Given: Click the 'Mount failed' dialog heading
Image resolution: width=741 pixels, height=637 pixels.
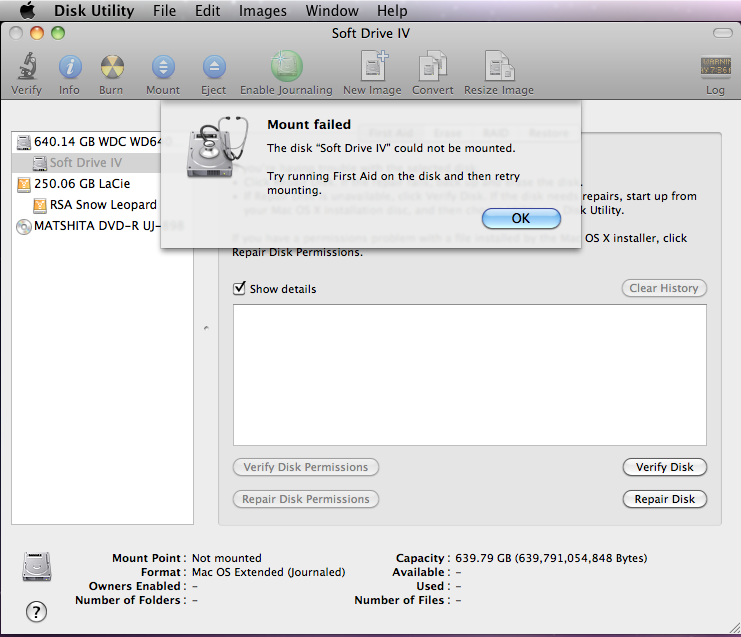Looking at the screenshot, I should click(309, 125).
